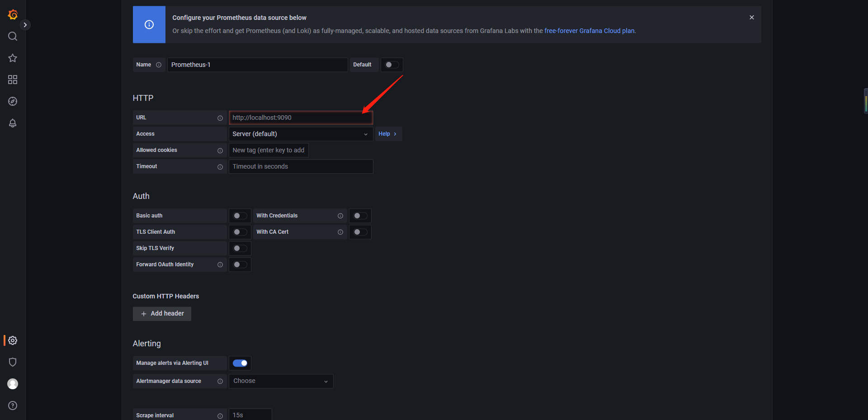The image size is (868, 420).
Task: Enable Skip TLS Verify
Action: point(240,248)
